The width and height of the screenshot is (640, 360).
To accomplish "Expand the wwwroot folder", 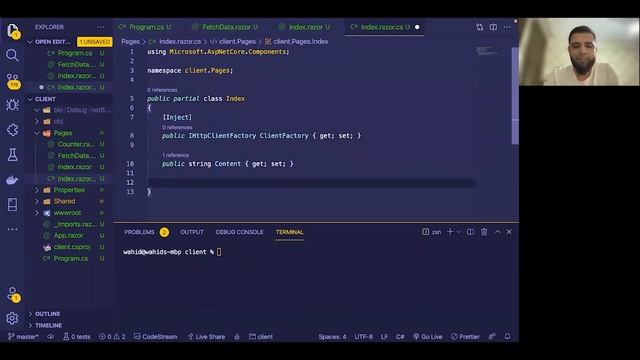I will [37, 213].
